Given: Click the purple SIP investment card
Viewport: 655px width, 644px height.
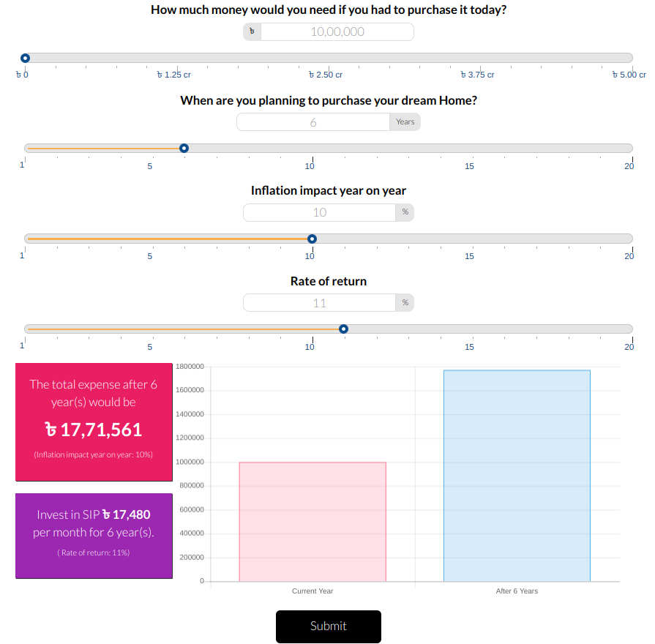Looking at the screenshot, I should pyautogui.click(x=94, y=536).
